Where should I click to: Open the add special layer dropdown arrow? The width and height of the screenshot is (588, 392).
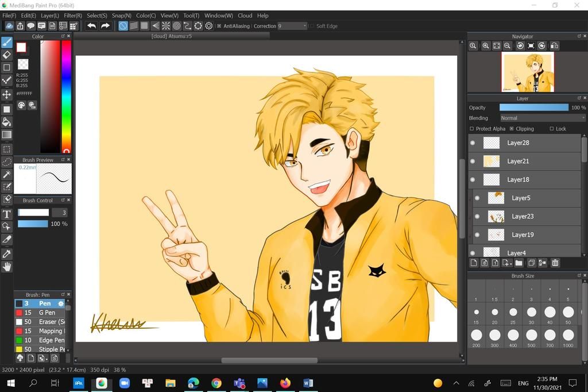point(507,263)
